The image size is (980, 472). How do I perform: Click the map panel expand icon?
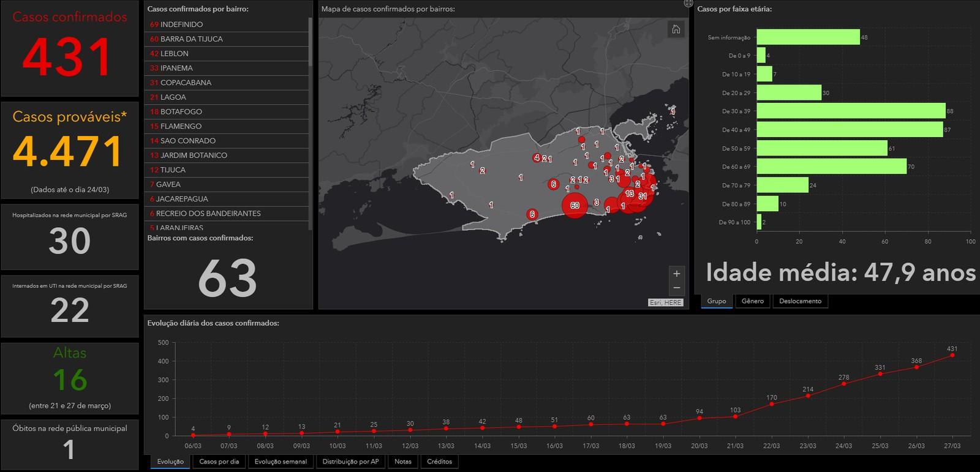point(688,4)
